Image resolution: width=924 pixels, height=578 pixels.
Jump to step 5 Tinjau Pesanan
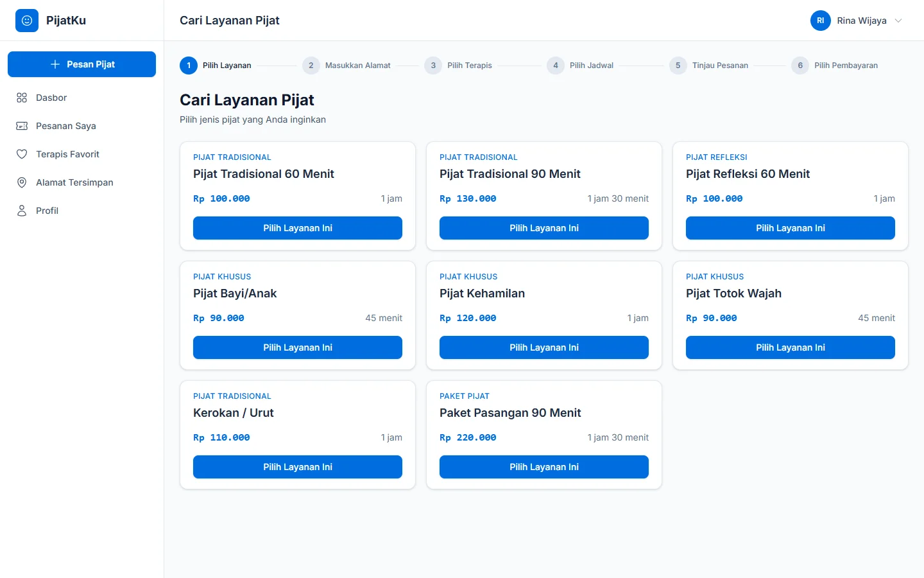tap(708, 66)
